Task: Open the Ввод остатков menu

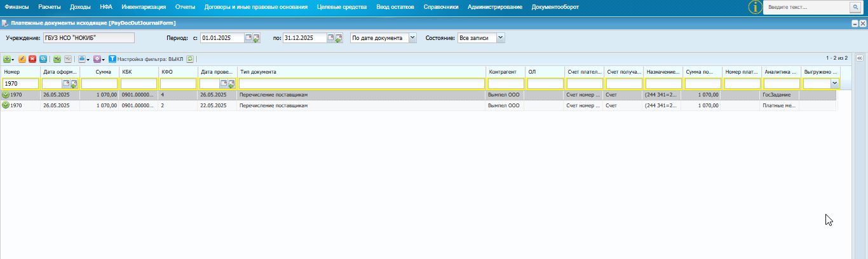Action: [x=395, y=6]
